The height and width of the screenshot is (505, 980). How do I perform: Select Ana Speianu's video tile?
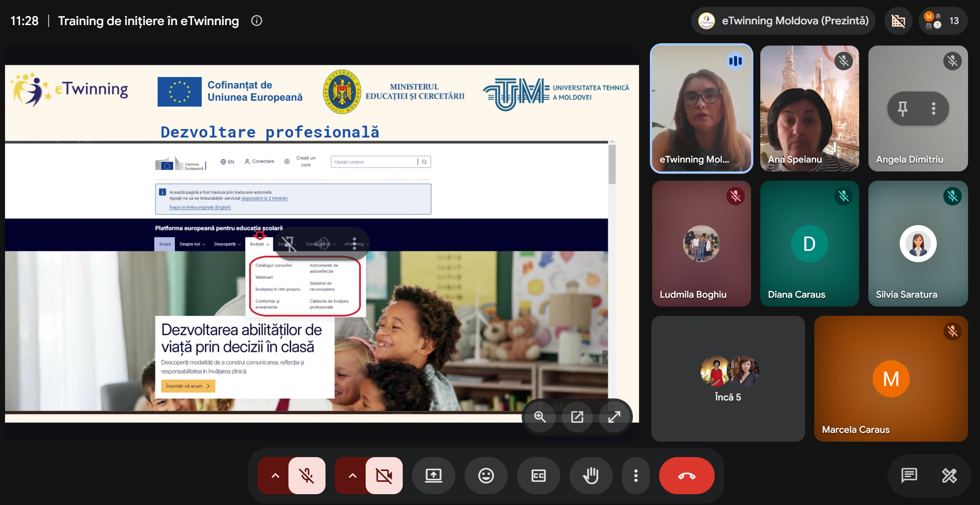tap(810, 108)
